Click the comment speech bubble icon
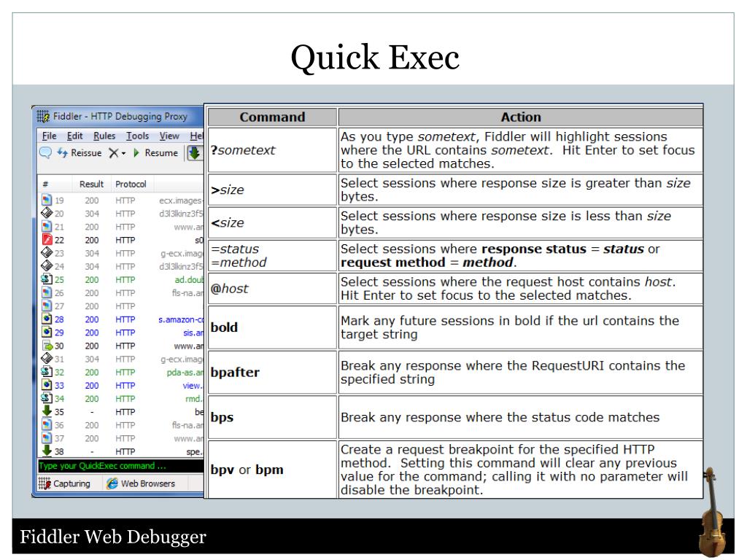This screenshot has width=747, height=560. coord(45,153)
